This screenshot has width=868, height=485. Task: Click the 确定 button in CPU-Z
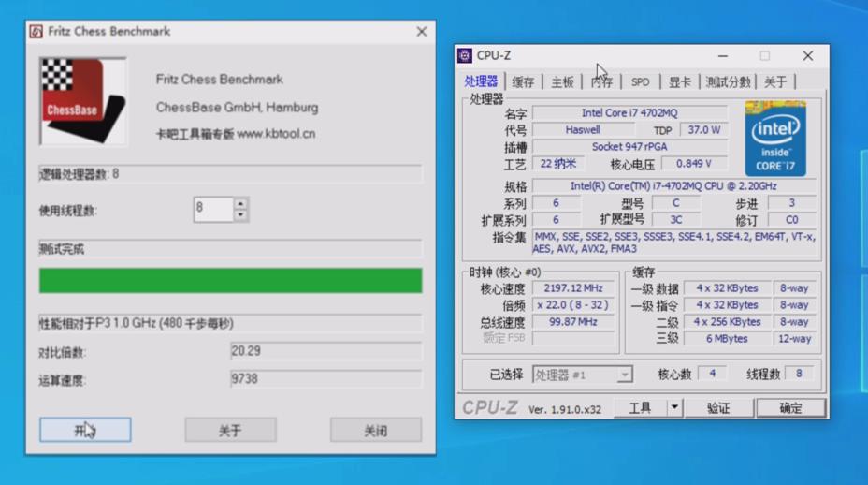point(791,408)
